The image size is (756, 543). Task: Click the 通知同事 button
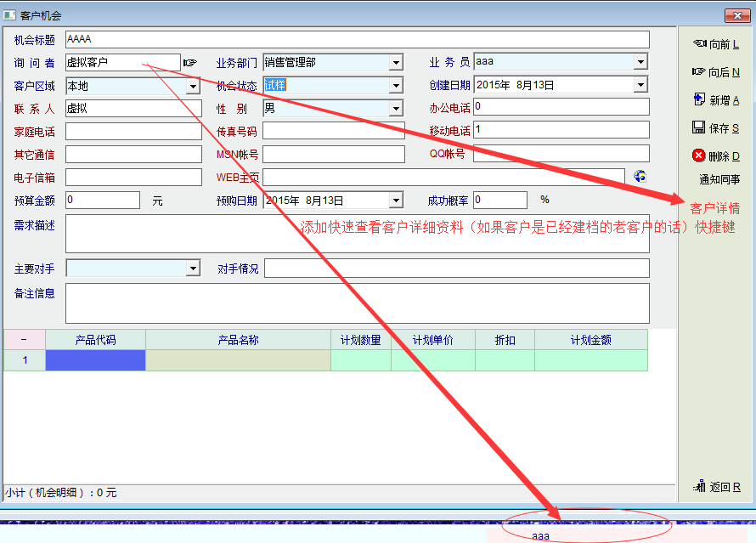719,179
